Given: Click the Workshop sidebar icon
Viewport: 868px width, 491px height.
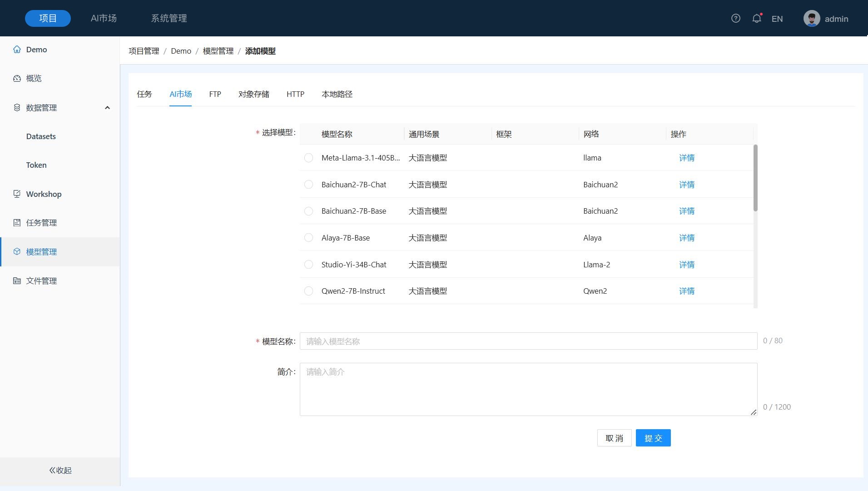Looking at the screenshot, I should (x=17, y=194).
